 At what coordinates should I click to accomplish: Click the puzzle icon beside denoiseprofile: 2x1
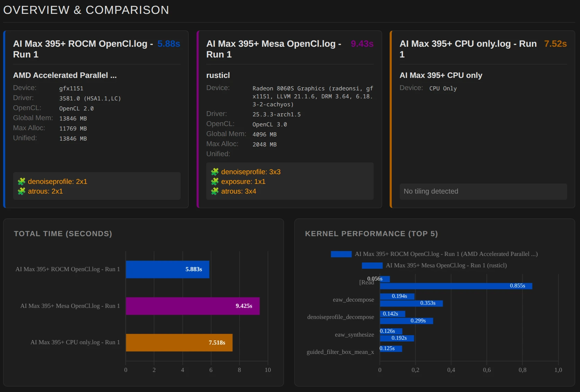21,181
